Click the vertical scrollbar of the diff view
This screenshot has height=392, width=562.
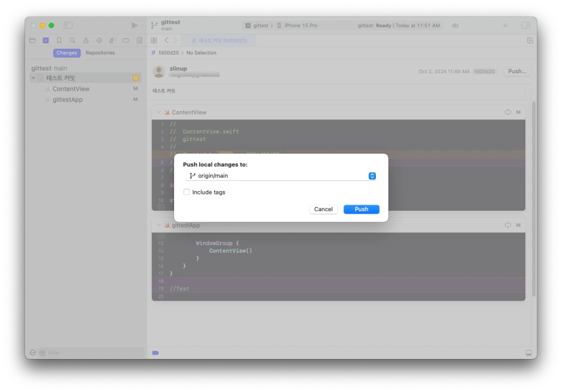(x=534, y=199)
